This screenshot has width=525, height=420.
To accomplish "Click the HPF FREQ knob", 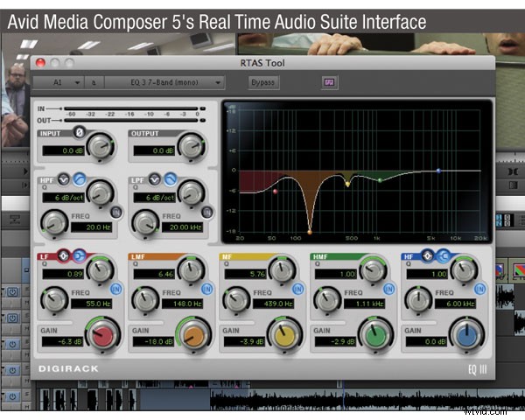I will [x=54, y=223].
